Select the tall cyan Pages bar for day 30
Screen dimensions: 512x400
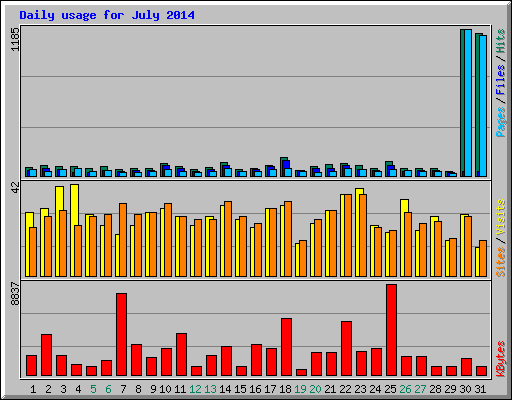(468, 103)
